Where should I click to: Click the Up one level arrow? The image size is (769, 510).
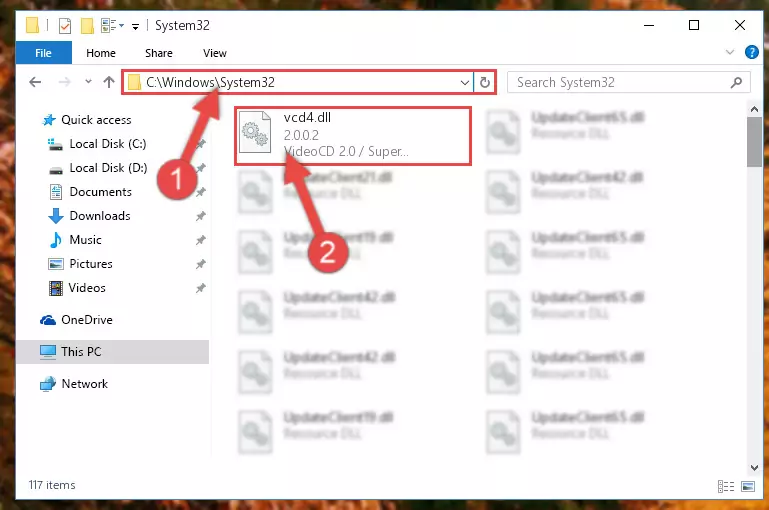pyautogui.click(x=109, y=82)
